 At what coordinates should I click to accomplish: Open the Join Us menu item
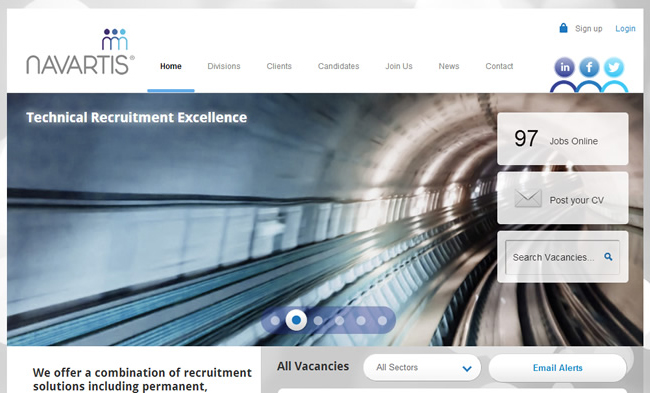399,66
